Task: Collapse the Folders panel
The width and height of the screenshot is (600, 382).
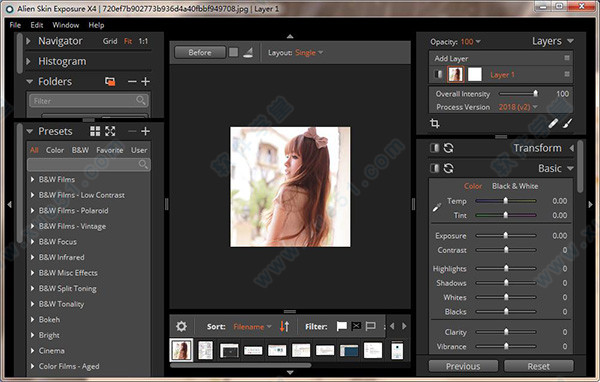Action: [29, 82]
